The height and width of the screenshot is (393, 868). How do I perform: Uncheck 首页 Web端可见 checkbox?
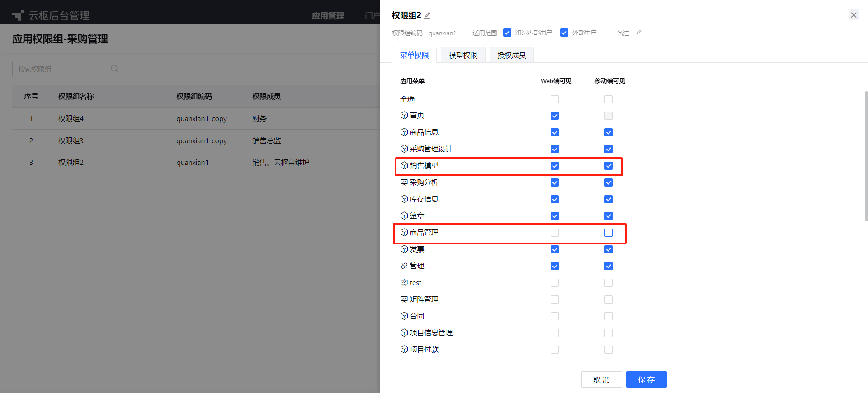tap(555, 116)
